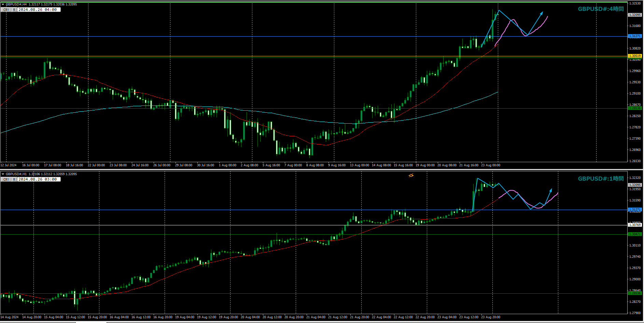Click the CR1 button on the H1 chart
Screen dimensions: 644x323
pyautogui.click(x=6, y=180)
